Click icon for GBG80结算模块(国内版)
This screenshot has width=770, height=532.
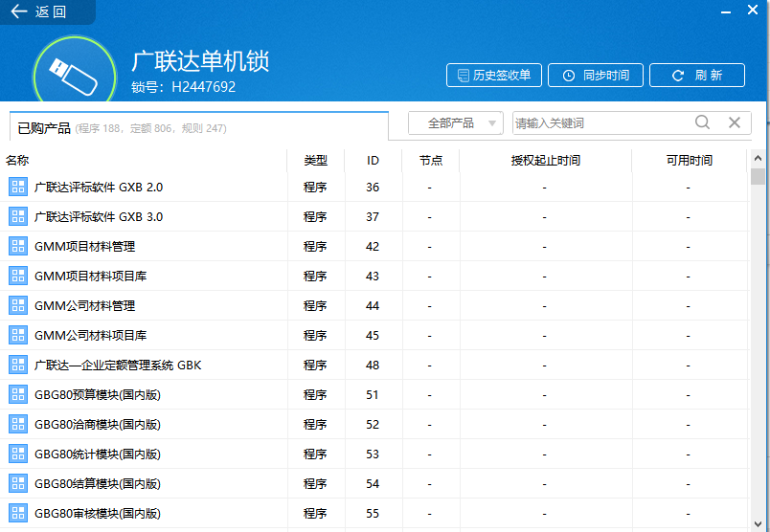pos(18,484)
